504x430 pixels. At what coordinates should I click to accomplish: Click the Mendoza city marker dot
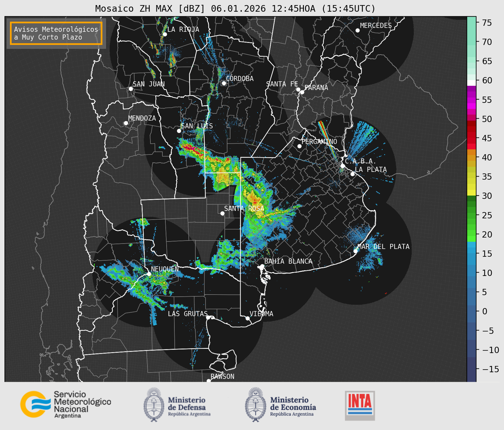coord(126,123)
